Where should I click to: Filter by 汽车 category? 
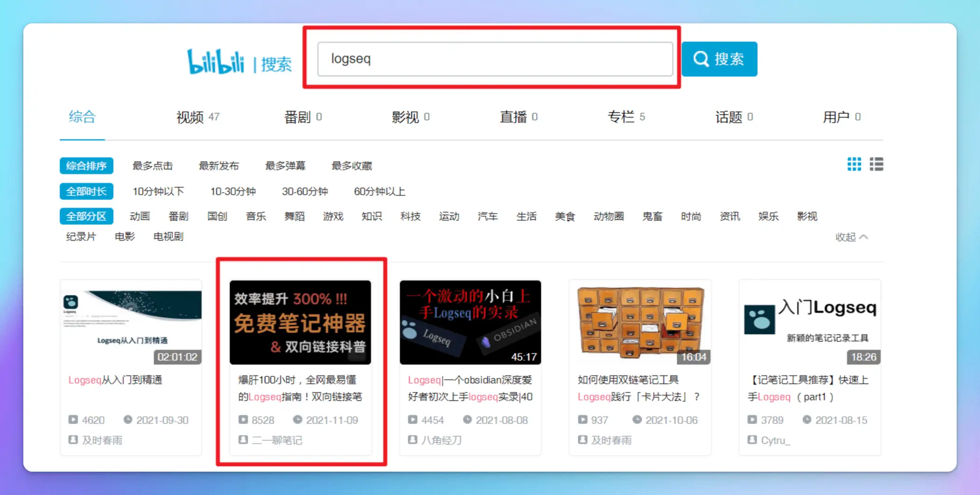[488, 216]
